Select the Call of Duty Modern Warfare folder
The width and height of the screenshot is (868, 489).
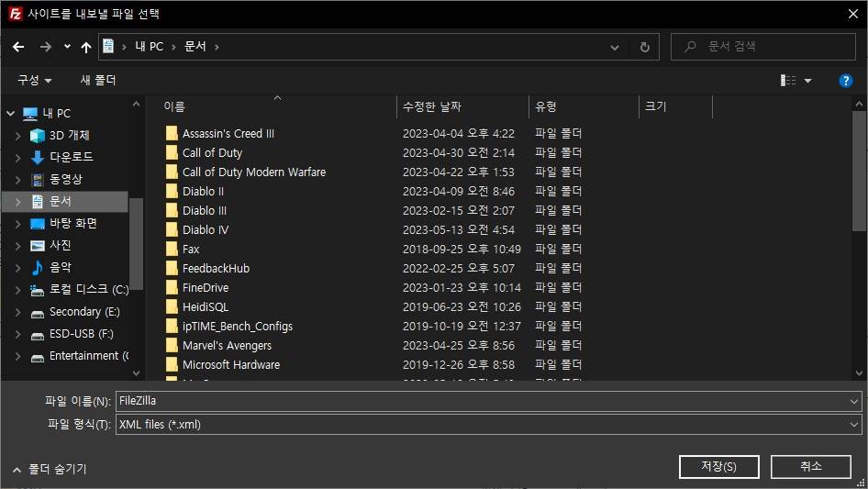click(254, 172)
